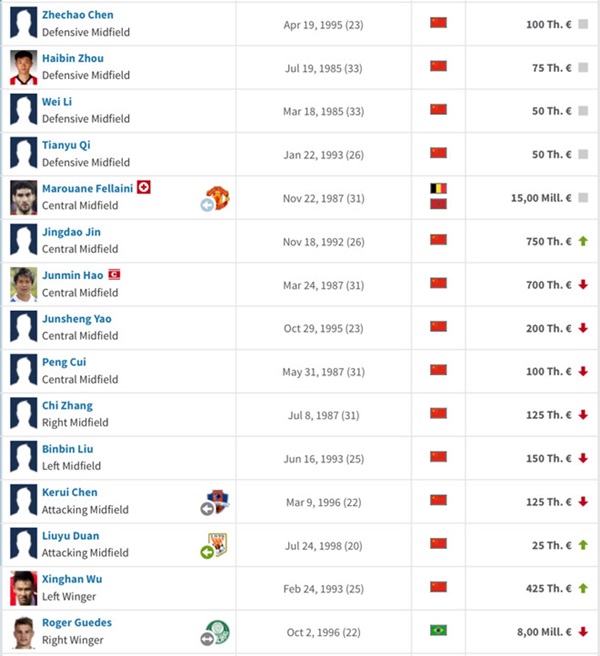Viewport: 600px width, 656px height.
Task: Click green up arrow beside Jingdao Jin's value
Action: 583,242
